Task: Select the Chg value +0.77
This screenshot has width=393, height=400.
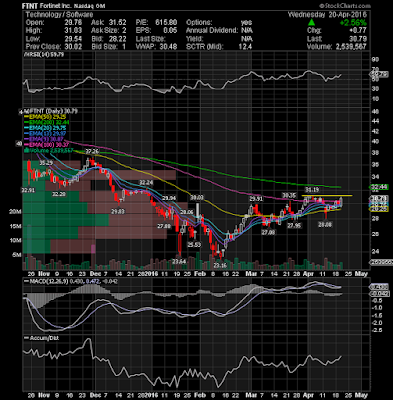Action: pyautogui.click(x=358, y=31)
